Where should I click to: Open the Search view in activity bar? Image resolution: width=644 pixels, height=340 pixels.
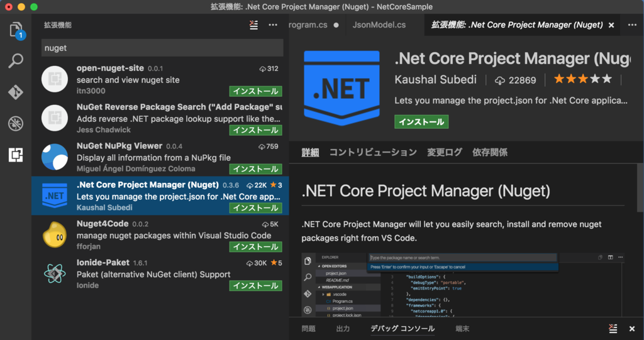16,61
